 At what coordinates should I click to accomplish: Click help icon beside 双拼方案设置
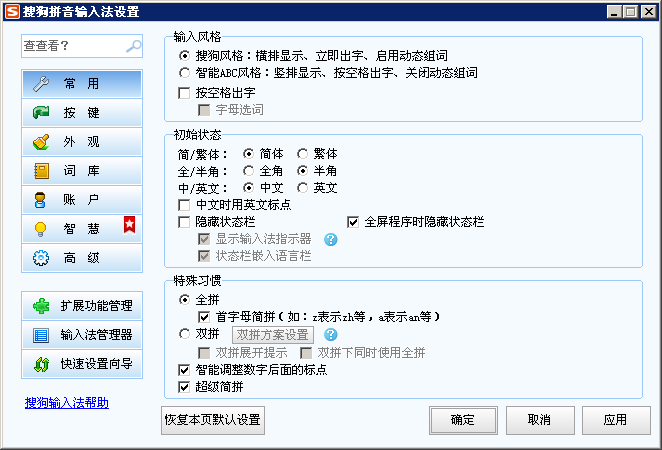tap(330, 334)
